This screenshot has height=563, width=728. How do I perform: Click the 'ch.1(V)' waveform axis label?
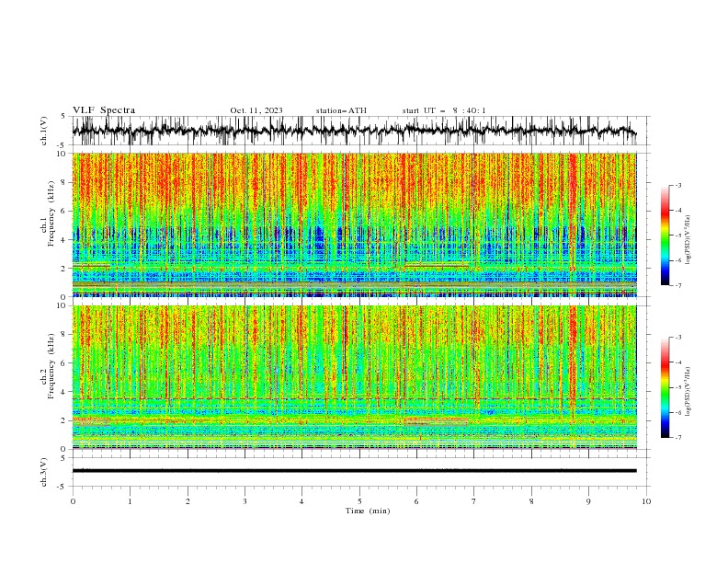(x=44, y=131)
